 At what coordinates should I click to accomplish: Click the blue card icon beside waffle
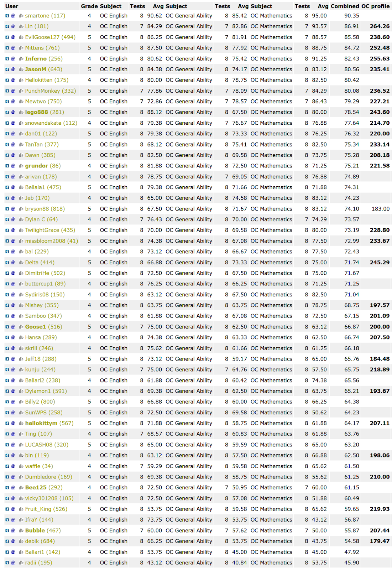coord(7,466)
